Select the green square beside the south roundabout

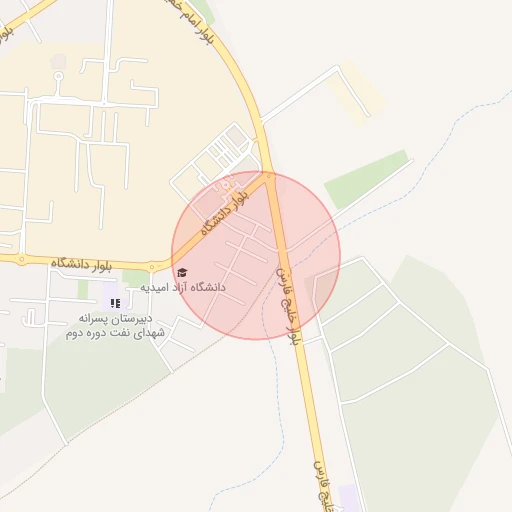[135, 279]
